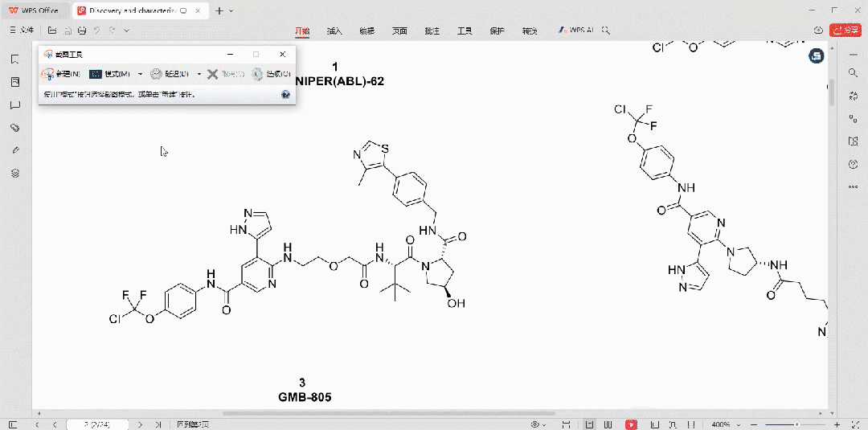Switch to the 开始 ribbon tab
Screen dimensions: 868x430
[x=301, y=31]
